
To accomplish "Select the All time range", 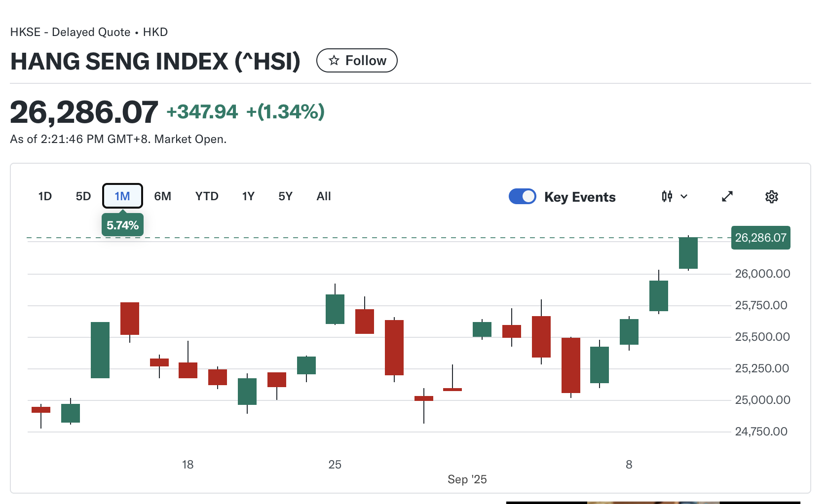I will tap(324, 196).
